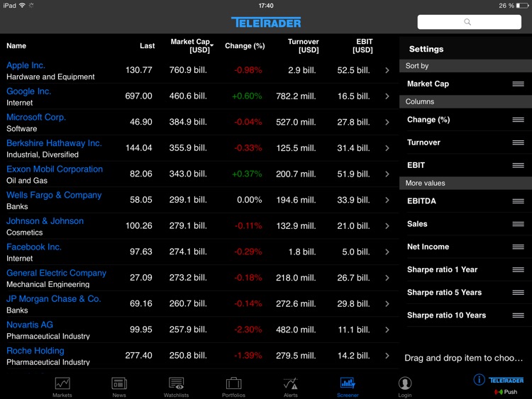
Task: Grab the Change (%) reorder handle
Action: [518, 120]
